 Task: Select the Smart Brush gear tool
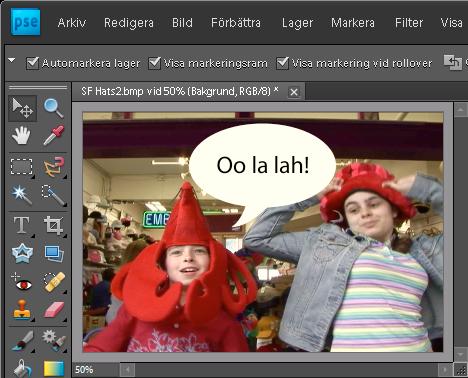click(53, 340)
